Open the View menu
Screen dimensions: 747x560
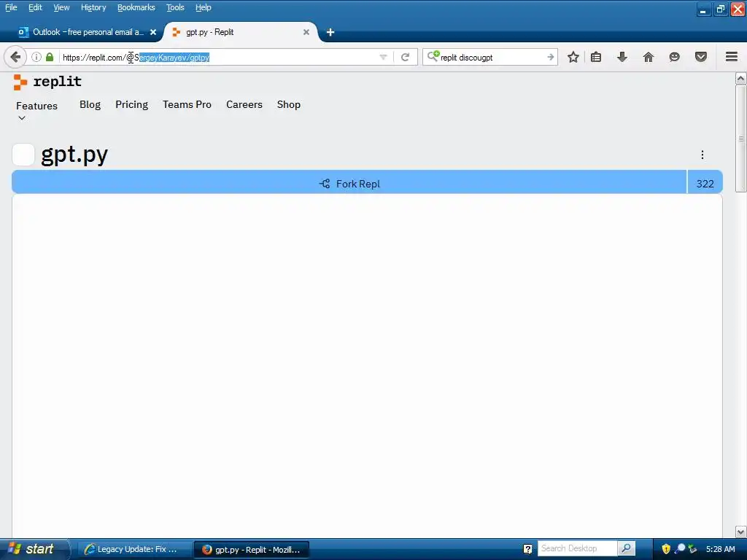[61, 7]
